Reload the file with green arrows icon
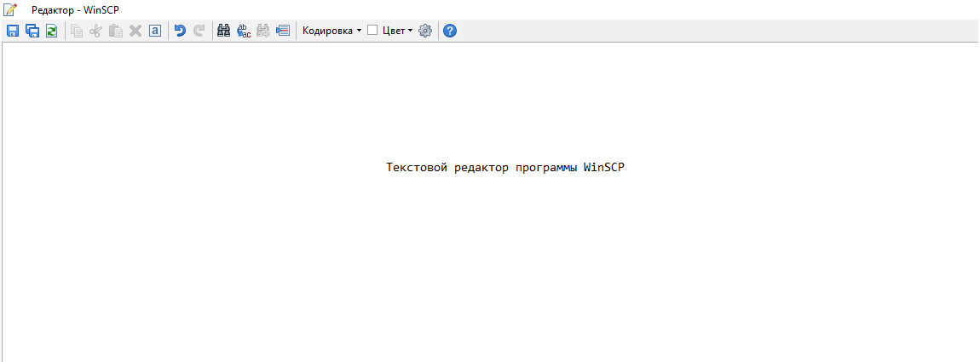980x362 pixels. click(52, 31)
